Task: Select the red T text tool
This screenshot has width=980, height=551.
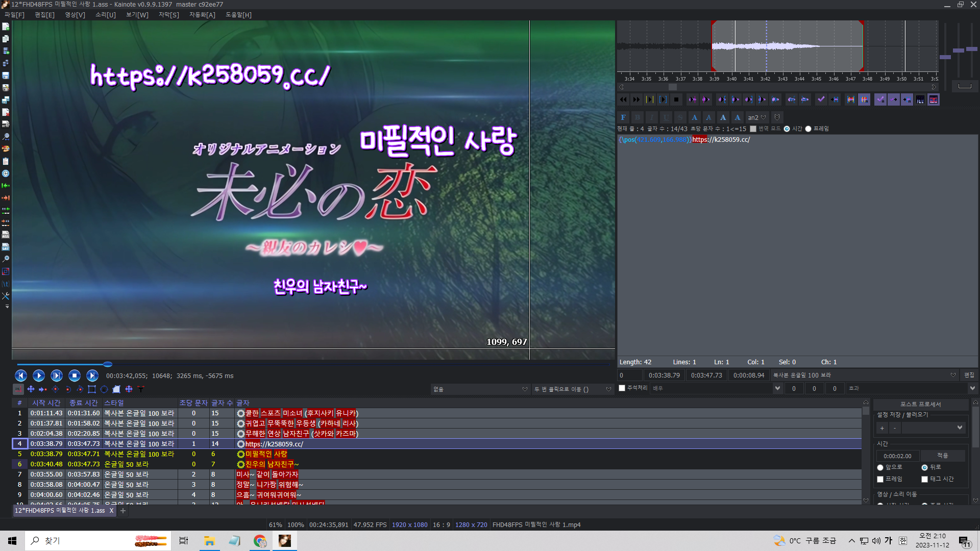Action: (141, 389)
